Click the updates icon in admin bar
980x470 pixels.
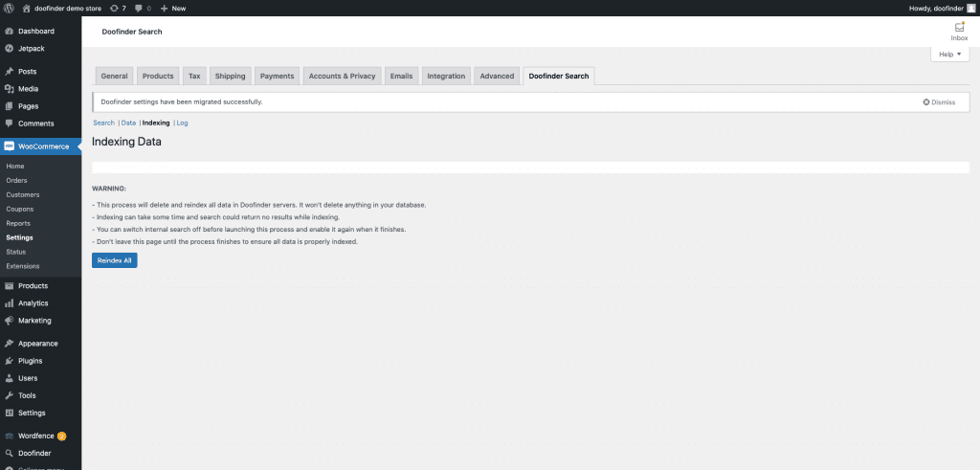[115, 8]
